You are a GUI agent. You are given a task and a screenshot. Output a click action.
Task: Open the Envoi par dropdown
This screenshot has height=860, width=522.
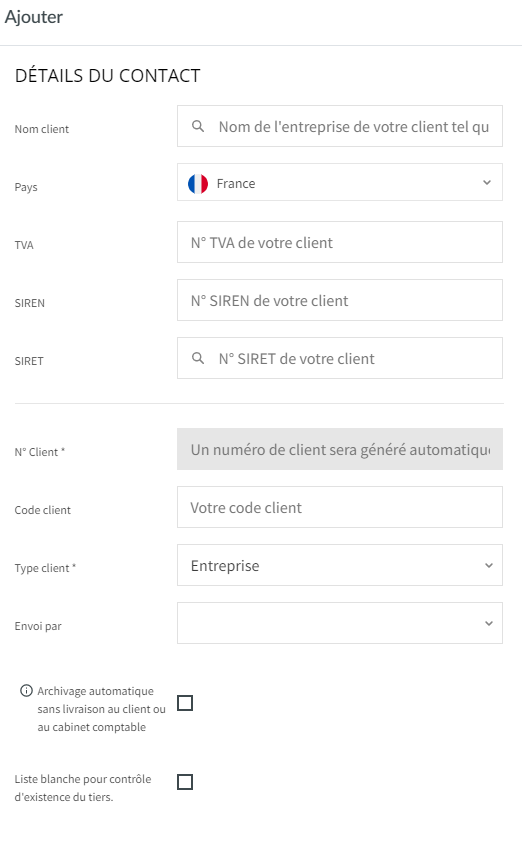[x=340, y=623]
